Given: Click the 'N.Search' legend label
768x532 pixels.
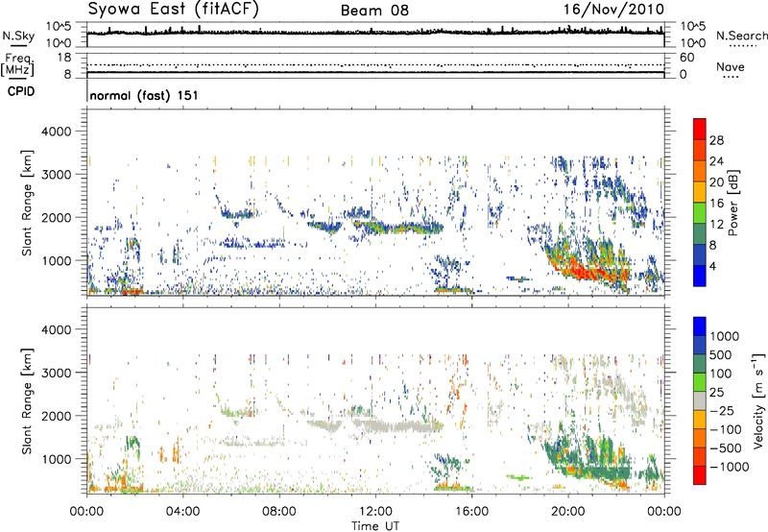Looking at the screenshot, I should [741, 36].
